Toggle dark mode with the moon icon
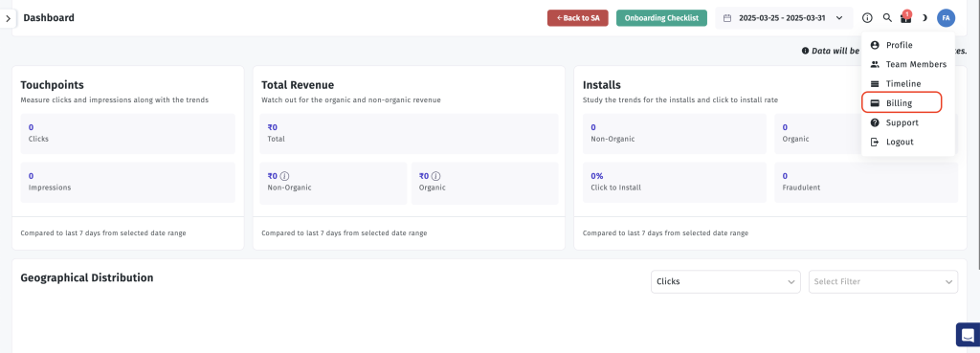This screenshot has width=980, height=353. [925, 18]
